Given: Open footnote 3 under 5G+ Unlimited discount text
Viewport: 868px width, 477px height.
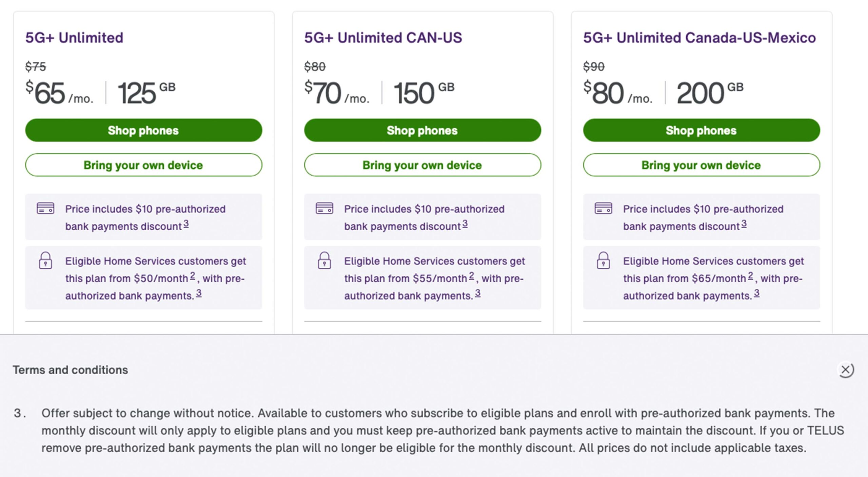Looking at the screenshot, I should tap(186, 224).
